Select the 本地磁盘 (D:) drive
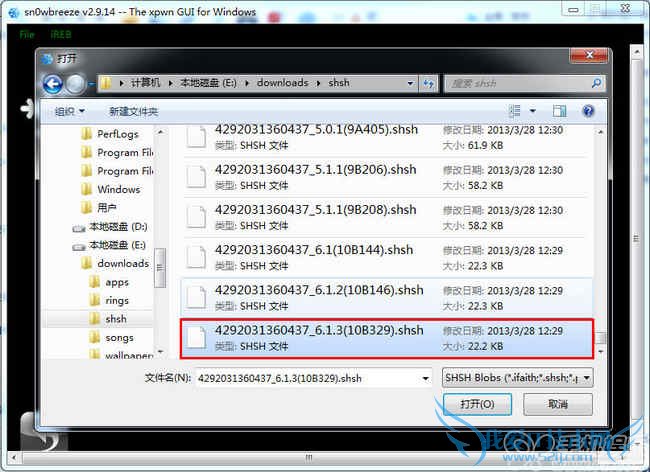 (x=110, y=227)
